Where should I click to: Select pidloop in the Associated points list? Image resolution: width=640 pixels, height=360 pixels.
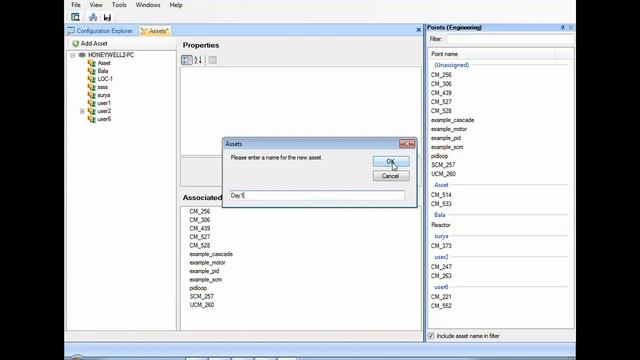198,288
